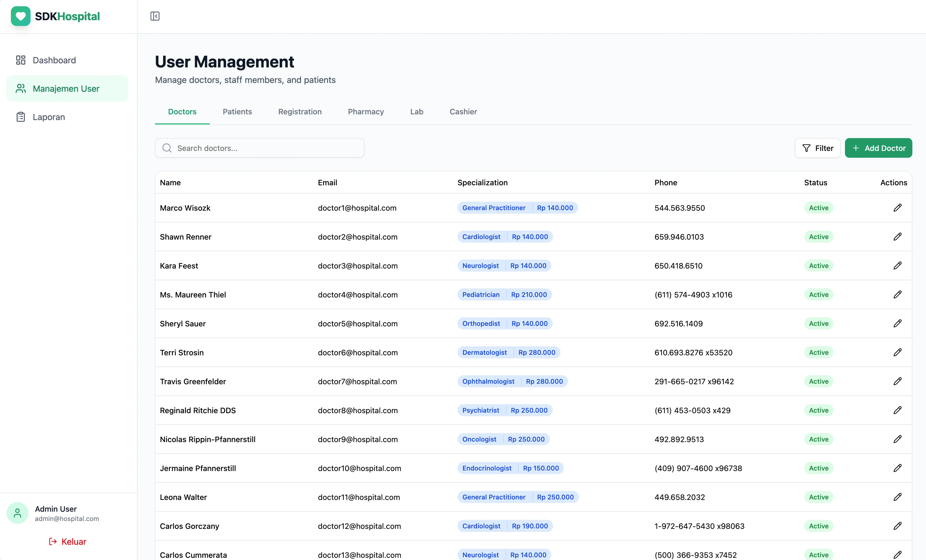Switch to the Patients tab
926x560 pixels.
(x=237, y=112)
